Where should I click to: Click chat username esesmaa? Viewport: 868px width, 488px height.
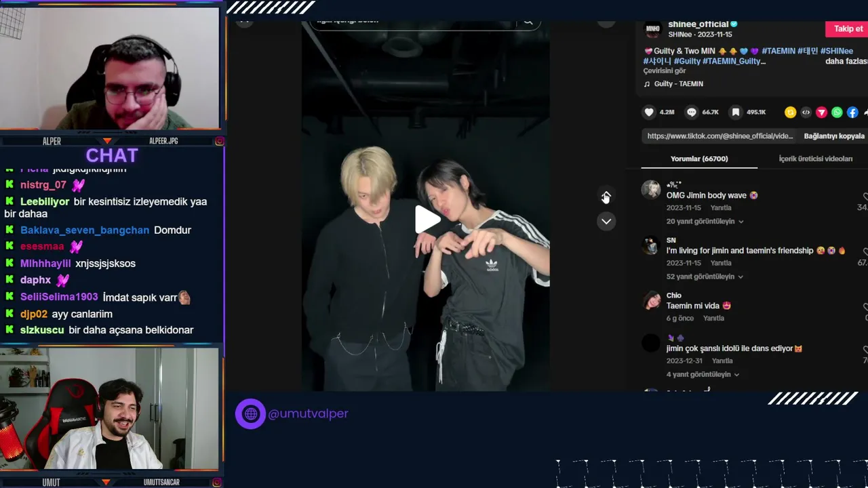point(42,246)
